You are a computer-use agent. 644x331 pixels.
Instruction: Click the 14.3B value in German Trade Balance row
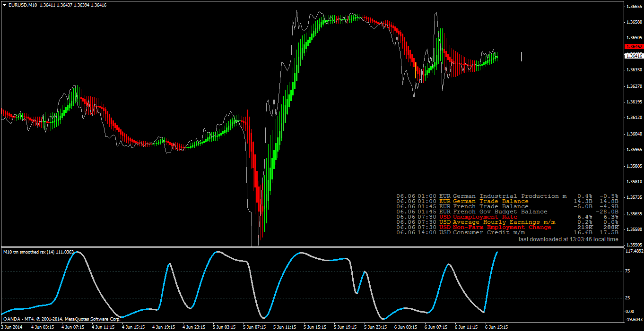pyautogui.click(x=583, y=201)
